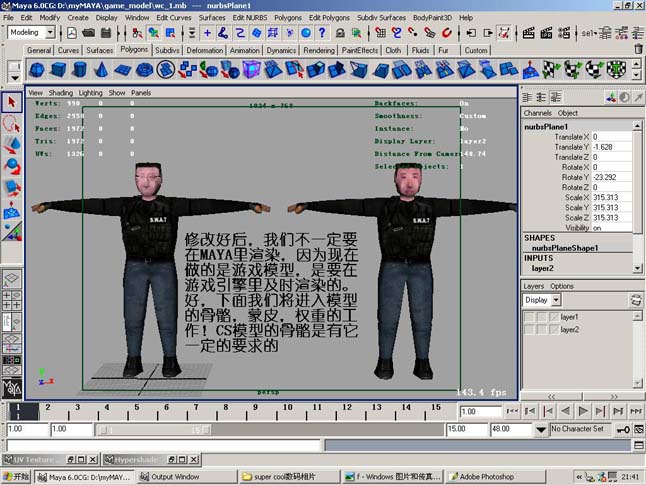The width and height of the screenshot is (646, 485).
Task: Click the question mark help icon
Action: pos(322,33)
